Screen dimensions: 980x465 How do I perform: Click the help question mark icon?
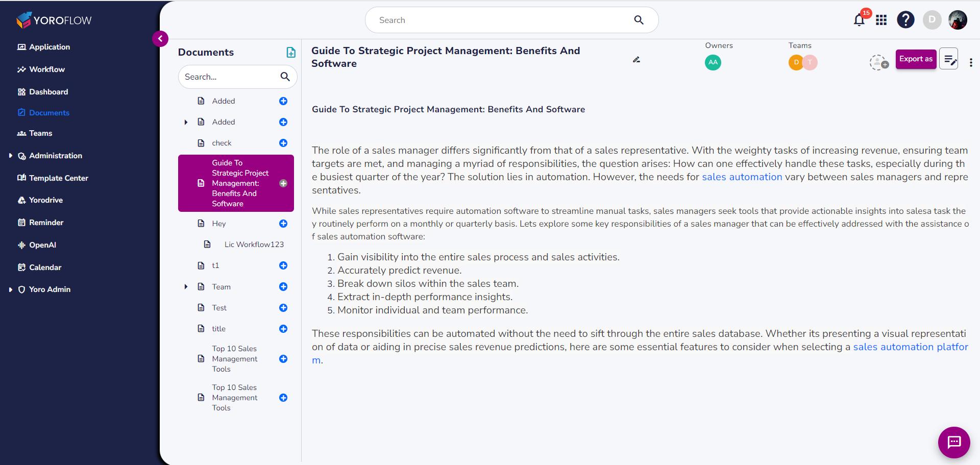[905, 20]
